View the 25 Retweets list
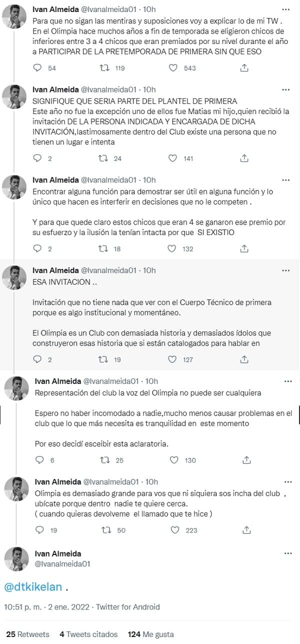 27,634
